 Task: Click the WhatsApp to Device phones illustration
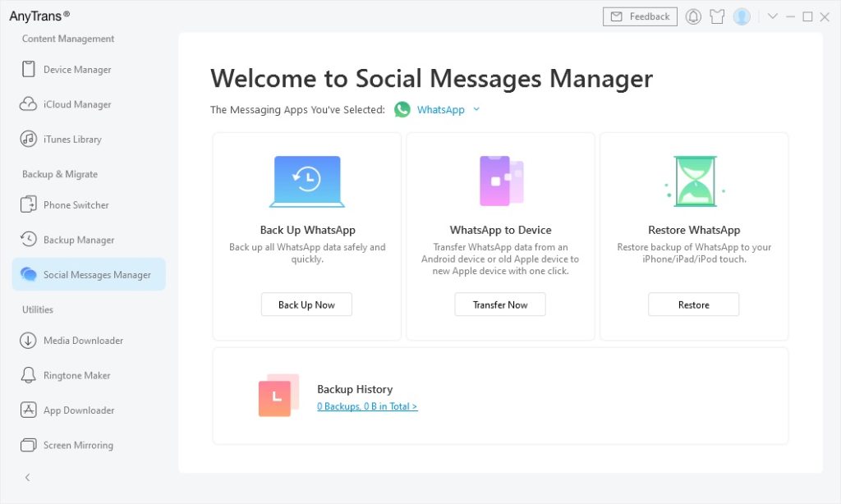tap(501, 181)
